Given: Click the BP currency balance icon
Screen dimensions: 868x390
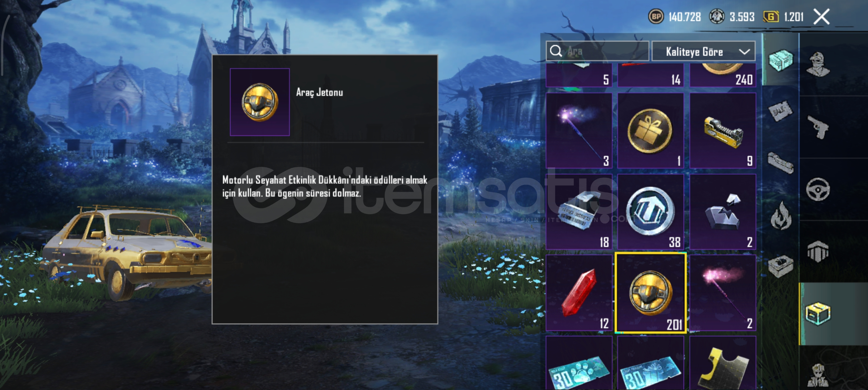Looking at the screenshot, I should point(655,17).
